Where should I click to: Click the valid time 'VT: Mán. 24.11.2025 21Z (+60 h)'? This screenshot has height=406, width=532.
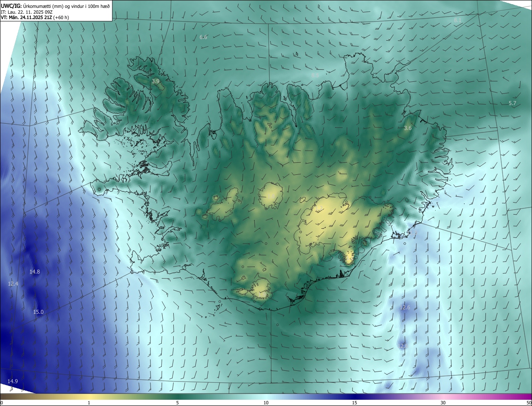click(35, 17)
